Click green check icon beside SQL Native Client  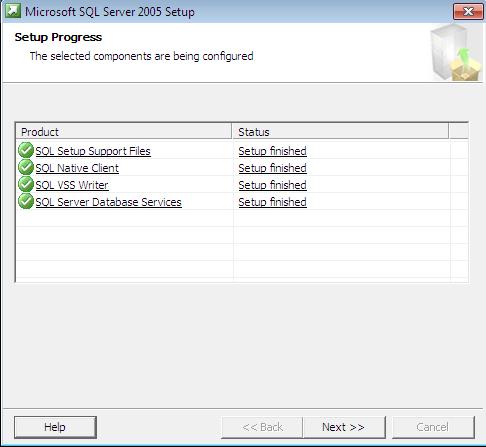[x=26, y=167]
